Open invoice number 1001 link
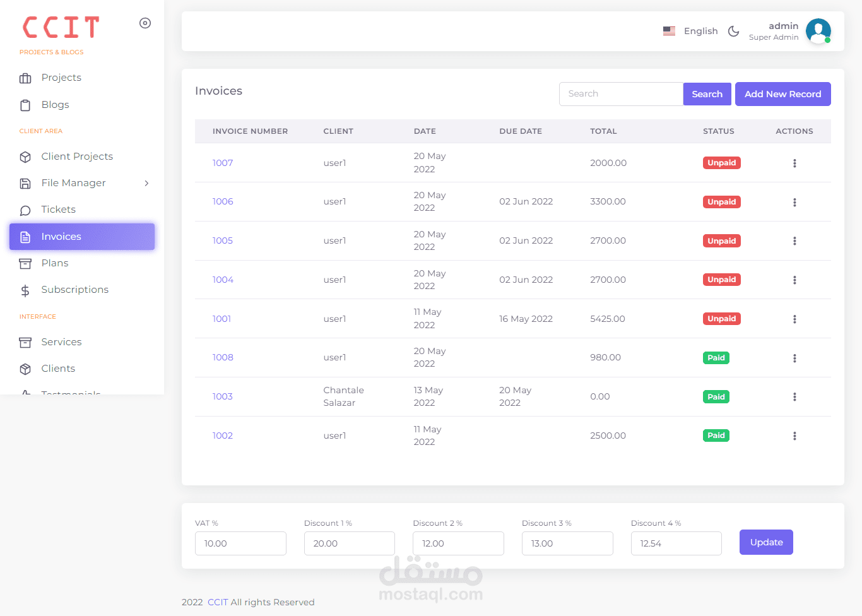This screenshot has height=616, width=862. (221, 319)
